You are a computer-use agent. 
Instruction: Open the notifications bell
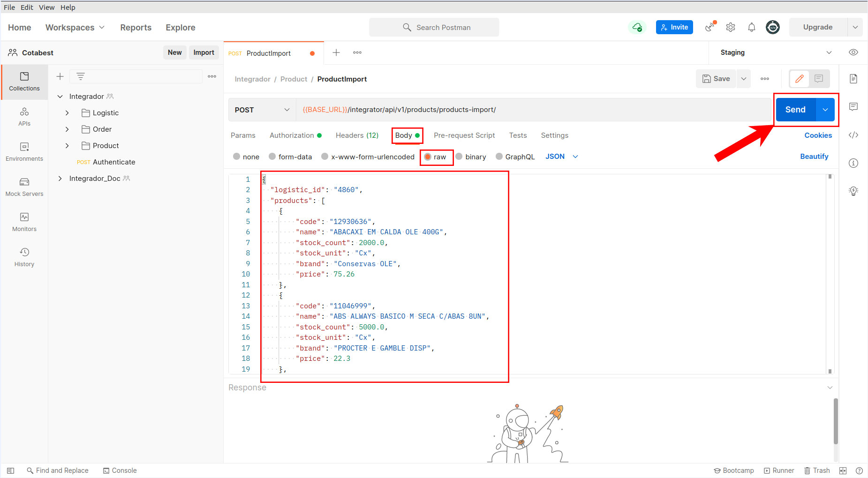pyautogui.click(x=752, y=27)
